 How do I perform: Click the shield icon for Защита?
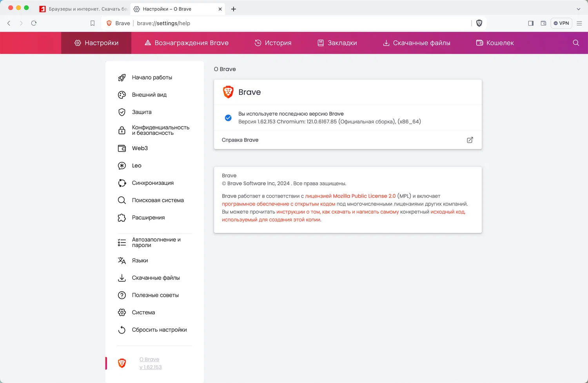(122, 112)
